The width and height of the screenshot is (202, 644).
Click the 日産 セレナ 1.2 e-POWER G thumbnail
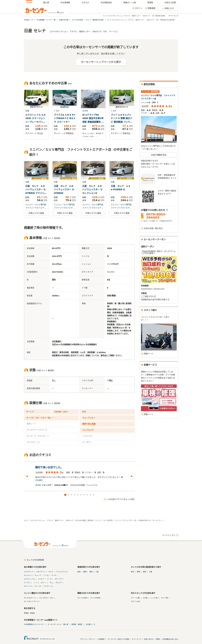pyautogui.click(x=122, y=170)
